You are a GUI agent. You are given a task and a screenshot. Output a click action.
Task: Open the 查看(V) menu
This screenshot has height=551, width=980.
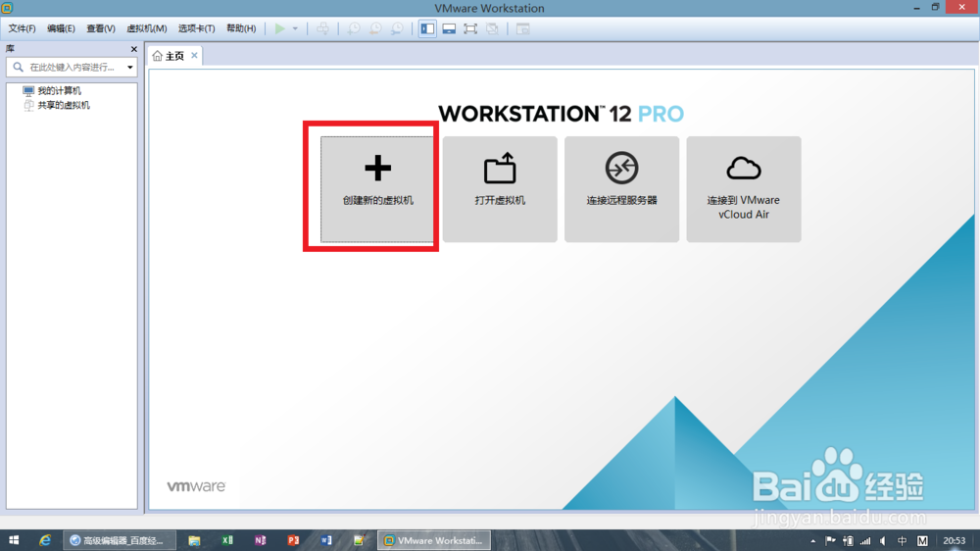(101, 28)
